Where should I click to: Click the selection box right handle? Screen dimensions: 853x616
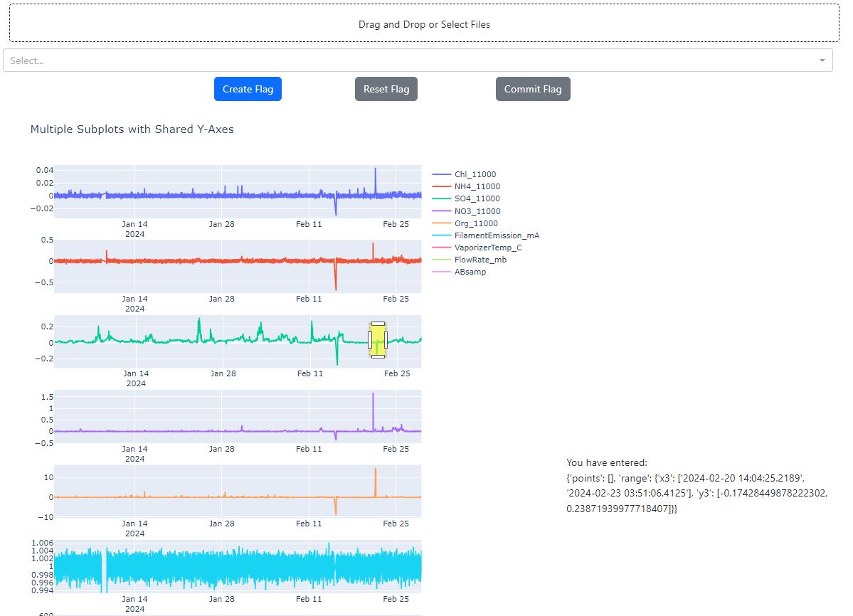click(386, 340)
